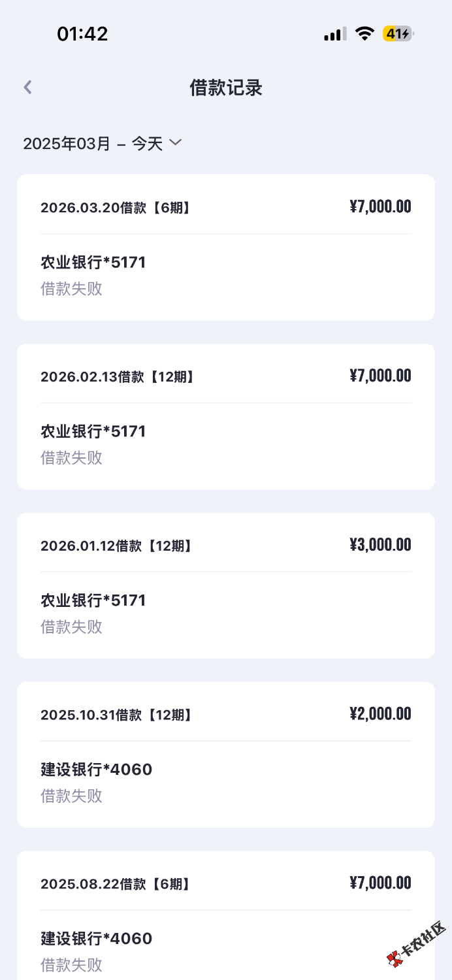Tap the 借款记录 page title
452x980 pixels.
[x=226, y=88]
